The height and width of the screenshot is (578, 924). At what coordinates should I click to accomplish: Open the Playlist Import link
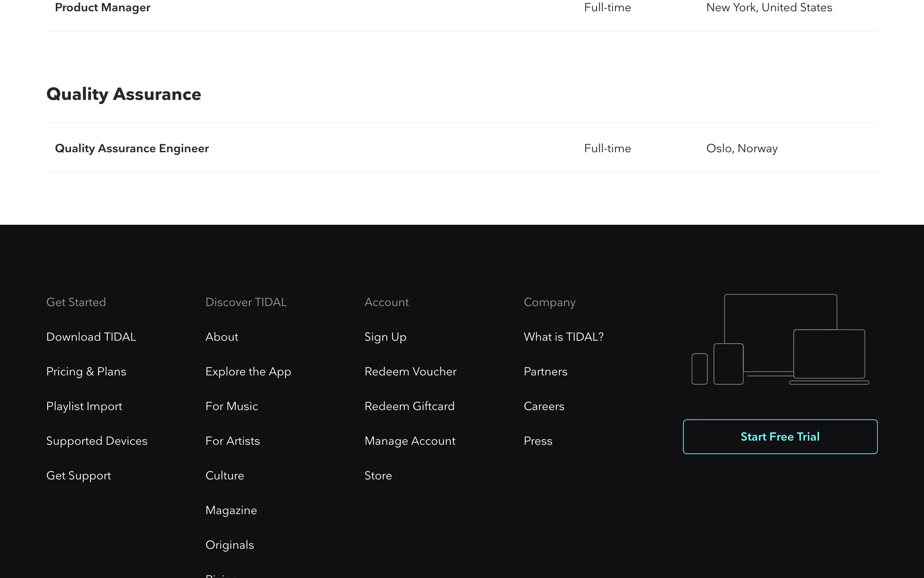click(84, 406)
